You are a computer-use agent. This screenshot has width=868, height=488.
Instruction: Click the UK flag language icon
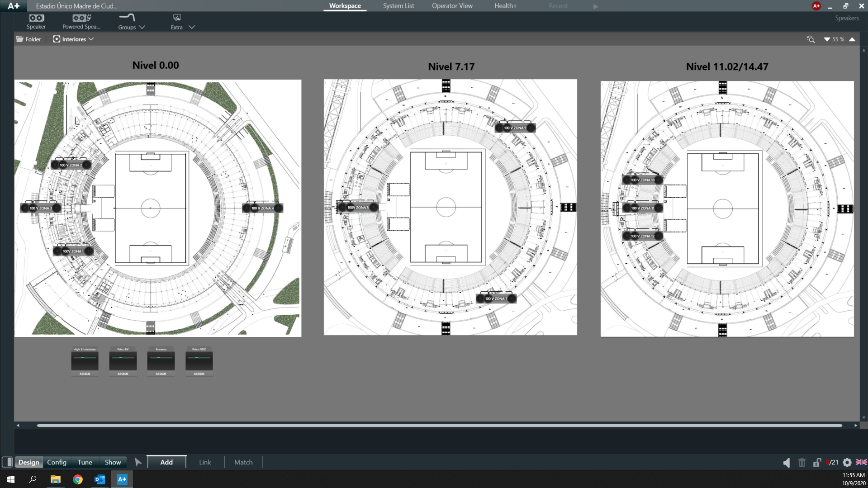[x=861, y=462]
